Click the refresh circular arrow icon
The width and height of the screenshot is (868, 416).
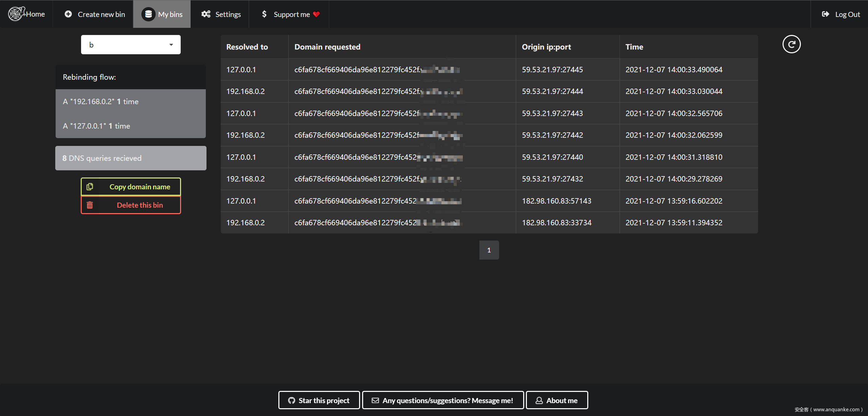(x=791, y=44)
